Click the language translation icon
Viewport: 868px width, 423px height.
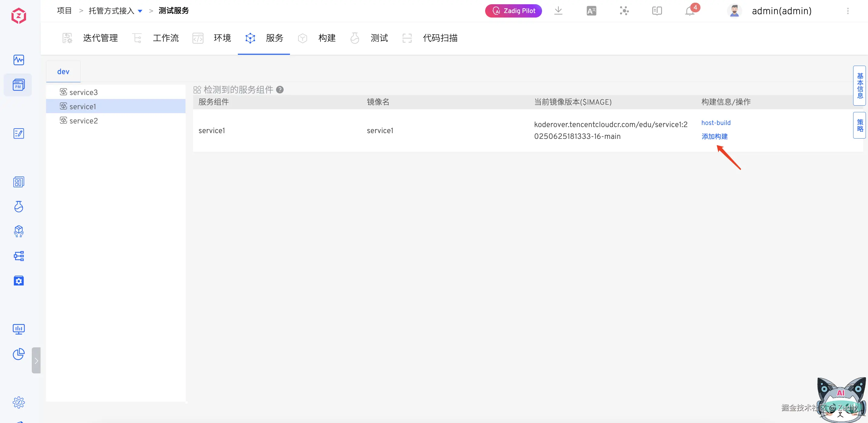pos(591,11)
